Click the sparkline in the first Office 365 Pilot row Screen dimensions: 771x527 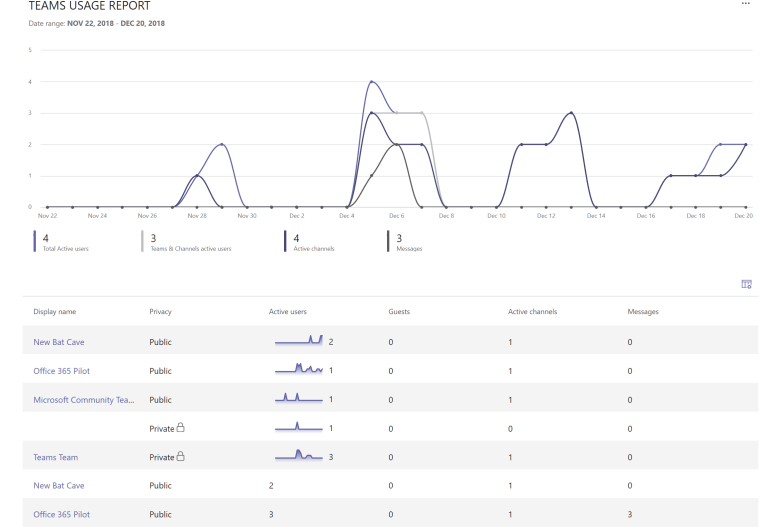(299, 370)
